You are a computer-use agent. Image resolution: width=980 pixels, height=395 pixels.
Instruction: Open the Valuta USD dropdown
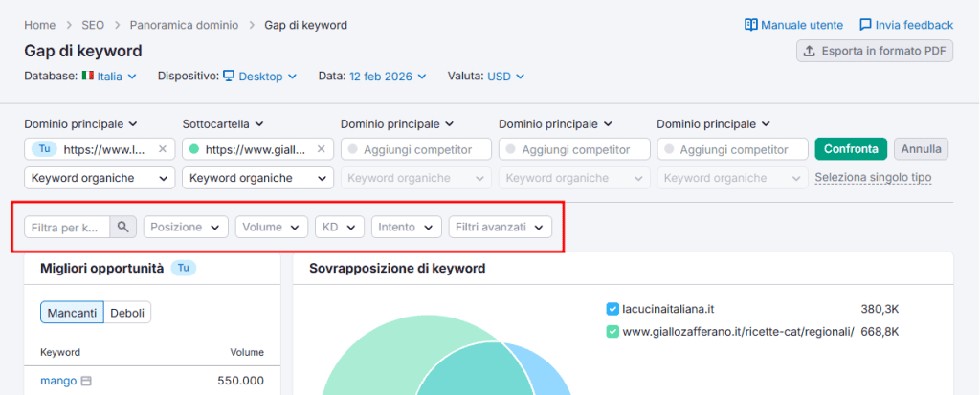[x=505, y=77]
